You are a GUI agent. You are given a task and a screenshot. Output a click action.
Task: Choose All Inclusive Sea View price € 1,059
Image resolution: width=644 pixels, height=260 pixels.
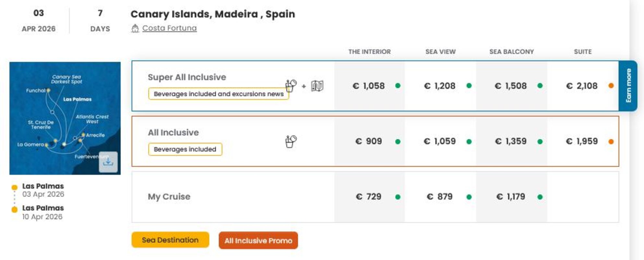(440, 141)
